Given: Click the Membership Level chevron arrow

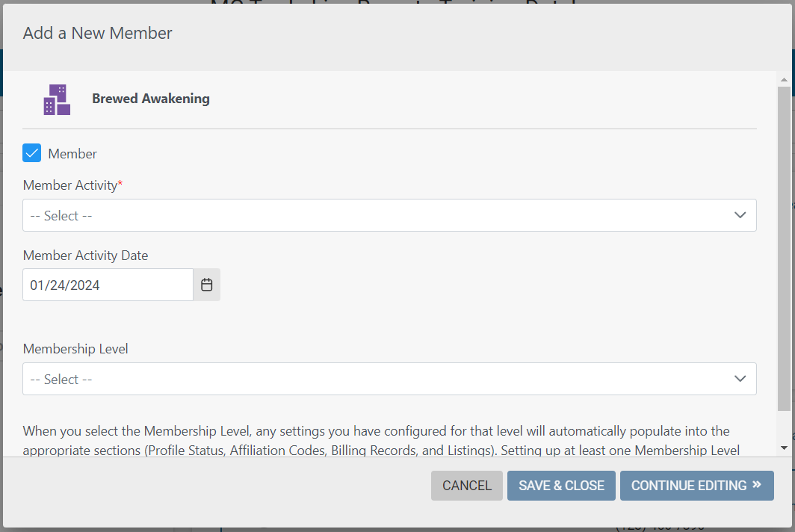Looking at the screenshot, I should 740,379.
